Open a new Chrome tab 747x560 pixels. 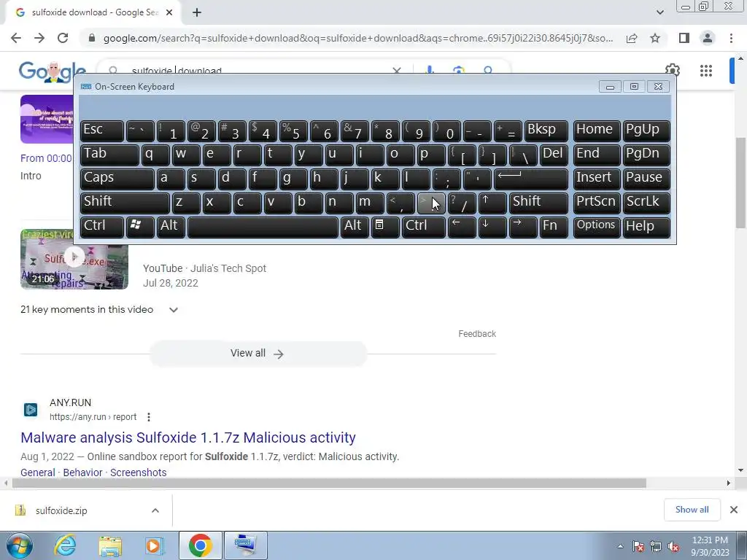197,12
